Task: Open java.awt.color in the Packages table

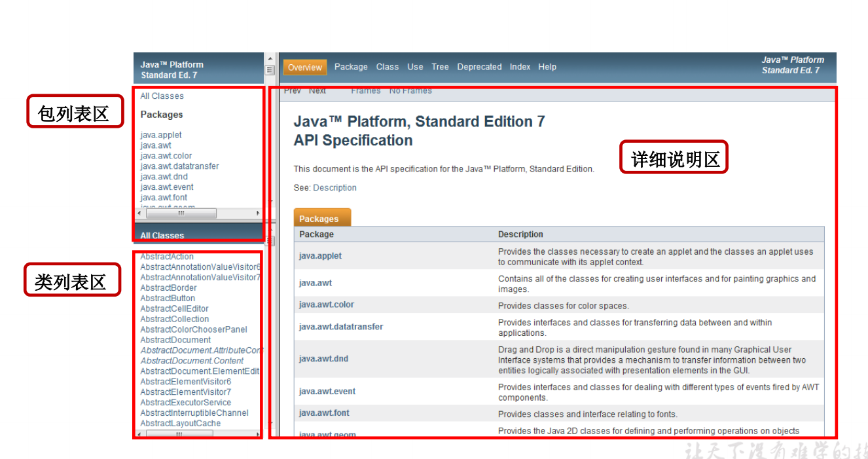Action: (326, 305)
